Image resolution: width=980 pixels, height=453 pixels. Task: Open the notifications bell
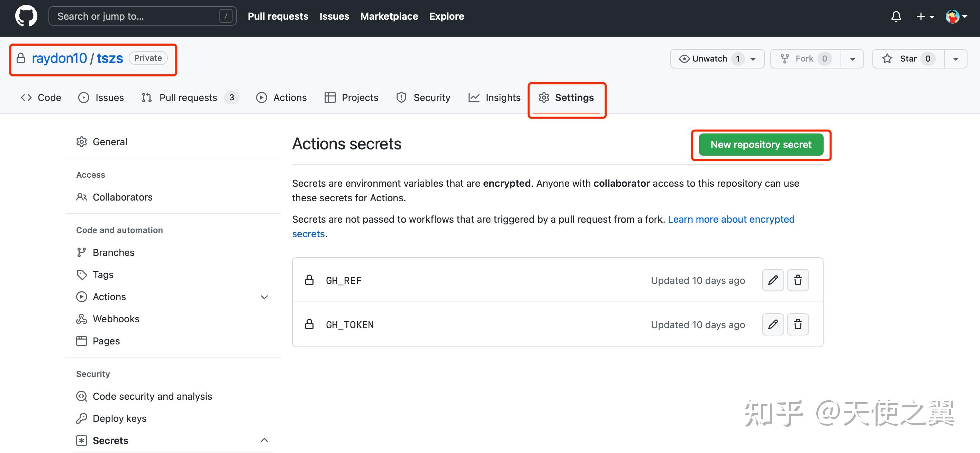[896, 16]
